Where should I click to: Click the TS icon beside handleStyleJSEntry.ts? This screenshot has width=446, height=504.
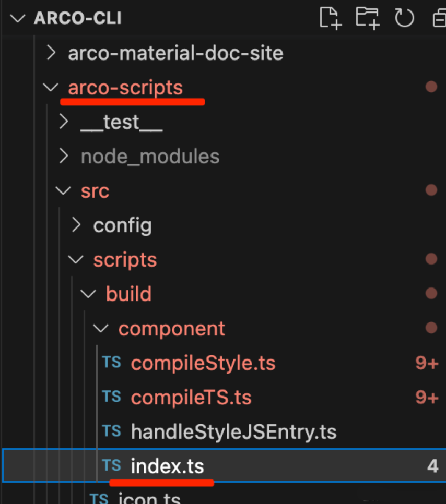click(x=112, y=431)
